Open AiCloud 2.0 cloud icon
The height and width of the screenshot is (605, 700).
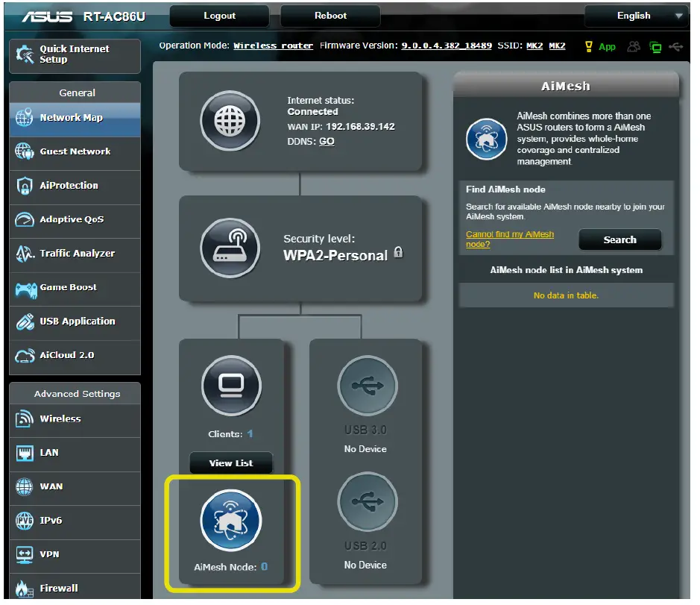coord(25,356)
